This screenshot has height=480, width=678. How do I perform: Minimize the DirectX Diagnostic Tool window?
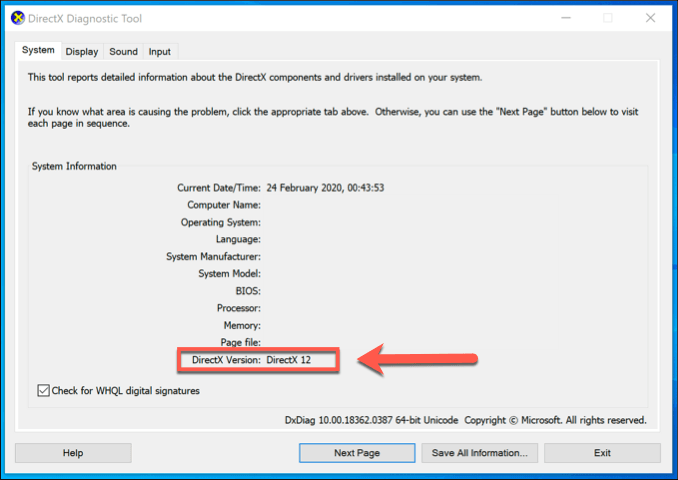pos(566,18)
